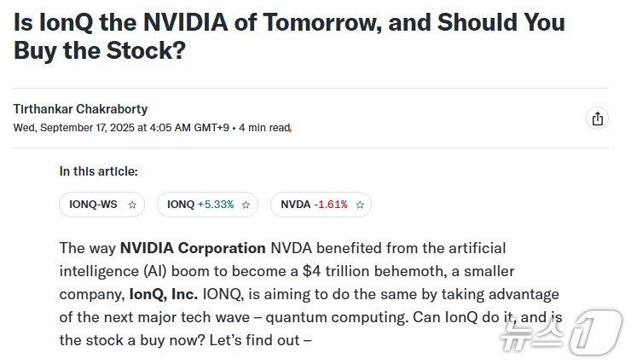Click the News1 watermark logo
The height and width of the screenshot is (364, 631).
pos(590,332)
